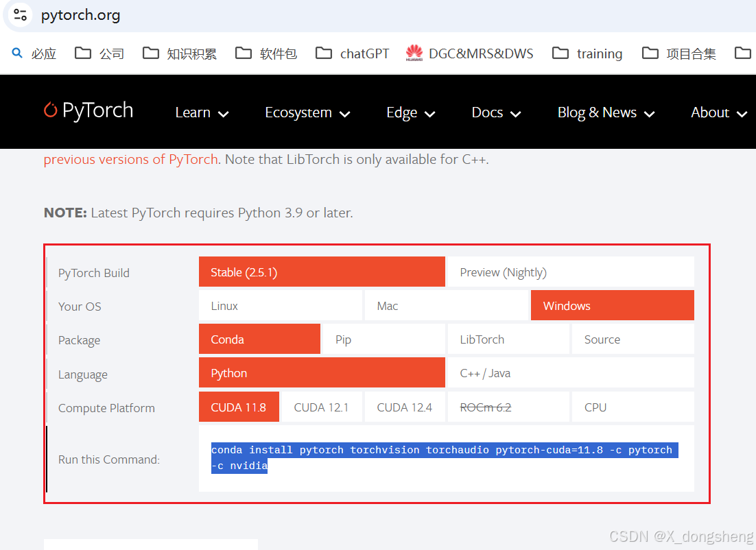756x550 pixels.
Task: Expand the Learn menu
Action: click(x=202, y=112)
